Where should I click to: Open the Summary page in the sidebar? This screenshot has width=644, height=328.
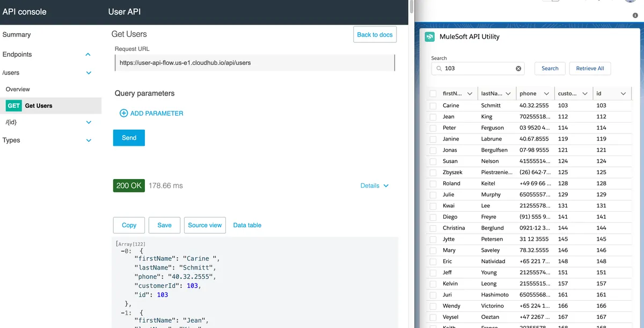click(x=17, y=35)
